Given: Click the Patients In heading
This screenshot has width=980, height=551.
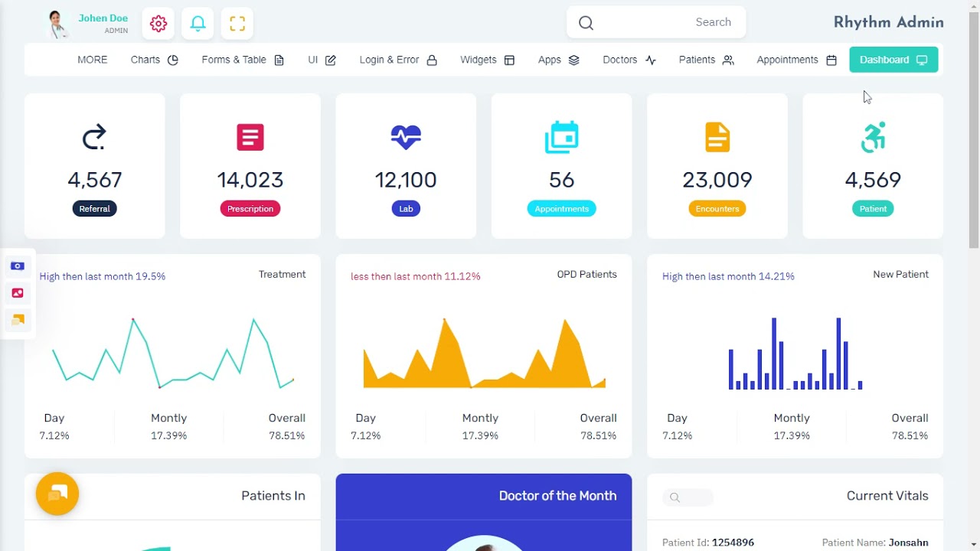Looking at the screenshot, I should (273, 496).
